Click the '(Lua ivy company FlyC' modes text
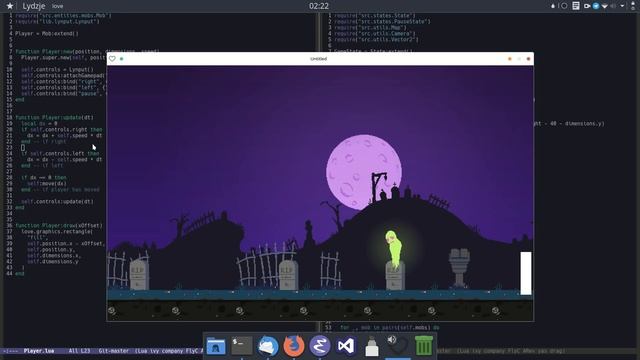Image resolution: width=640 pixels, height=360 pixels. [x=167, y=351]
